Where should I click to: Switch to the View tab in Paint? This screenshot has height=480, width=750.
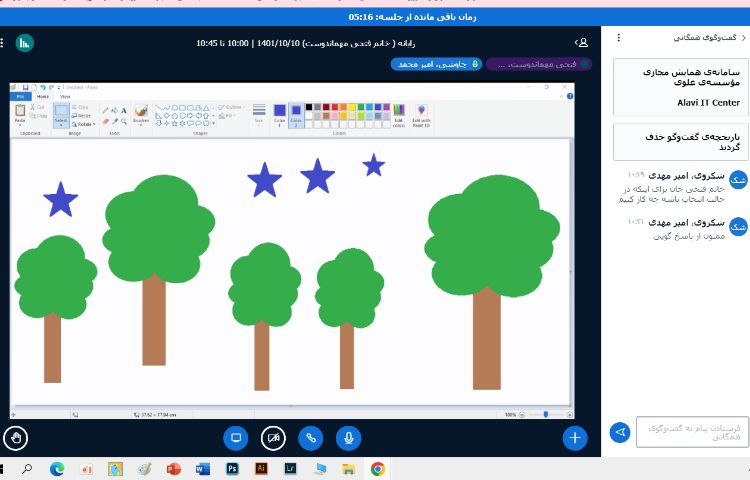coord(65,96)
